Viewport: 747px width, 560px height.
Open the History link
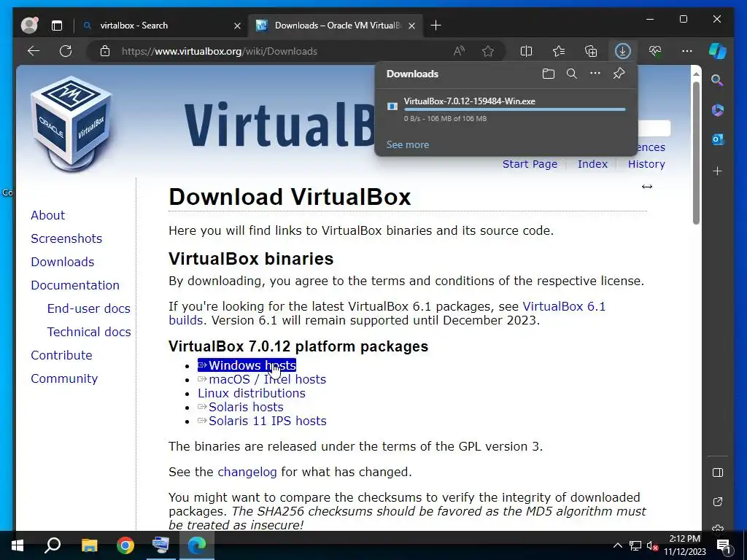click(x=646, y=164)
